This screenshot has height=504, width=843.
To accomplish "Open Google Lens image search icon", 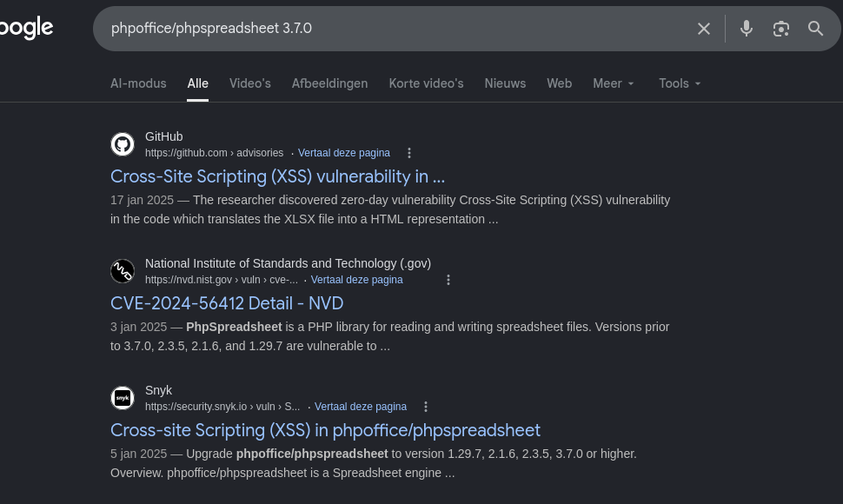I will click(x=781, y=29).
